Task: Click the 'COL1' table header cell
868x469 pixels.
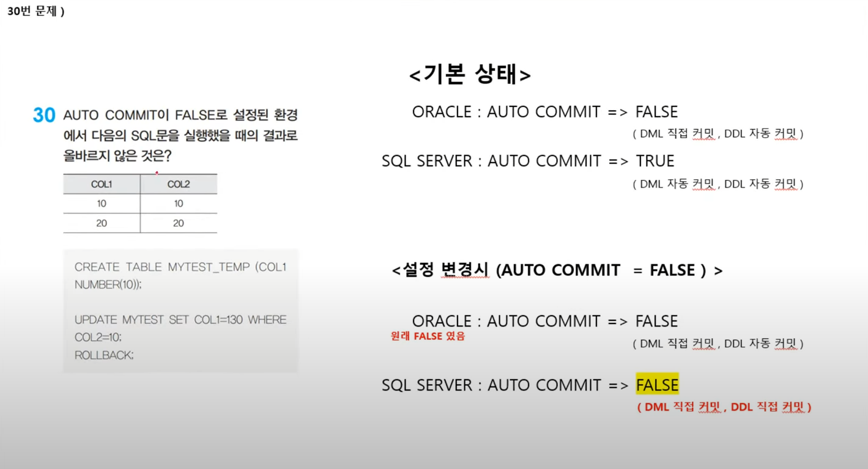Action: pos(102,184)
